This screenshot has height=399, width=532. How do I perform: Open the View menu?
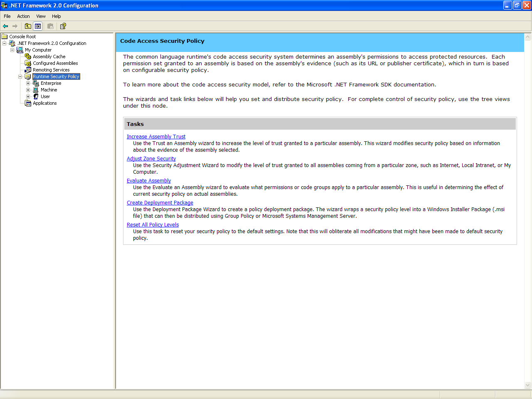(41, 16)
